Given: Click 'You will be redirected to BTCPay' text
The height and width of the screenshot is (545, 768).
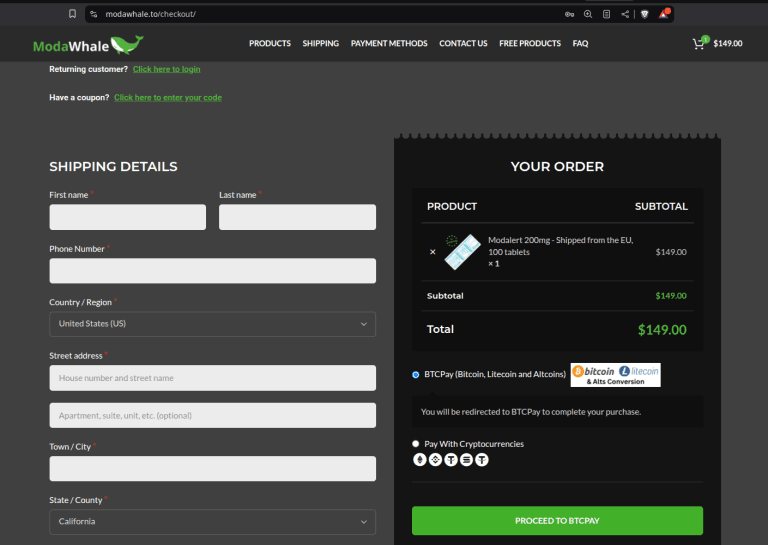Looking at the screenshot, I should coord(531,412).
